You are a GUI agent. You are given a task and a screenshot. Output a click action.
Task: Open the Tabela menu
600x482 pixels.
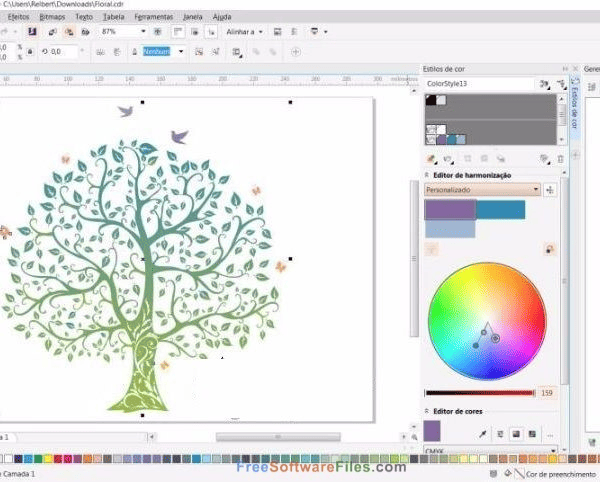pos(113,17)
